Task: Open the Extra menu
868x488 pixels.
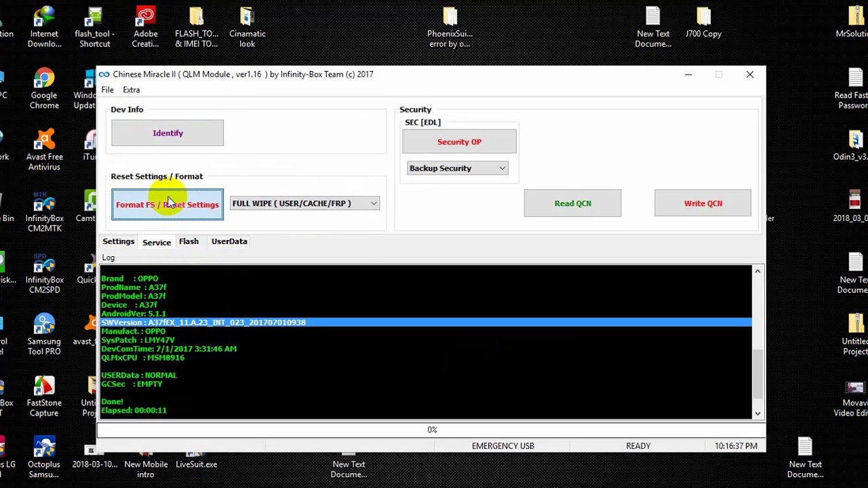Action: point(132,89)
